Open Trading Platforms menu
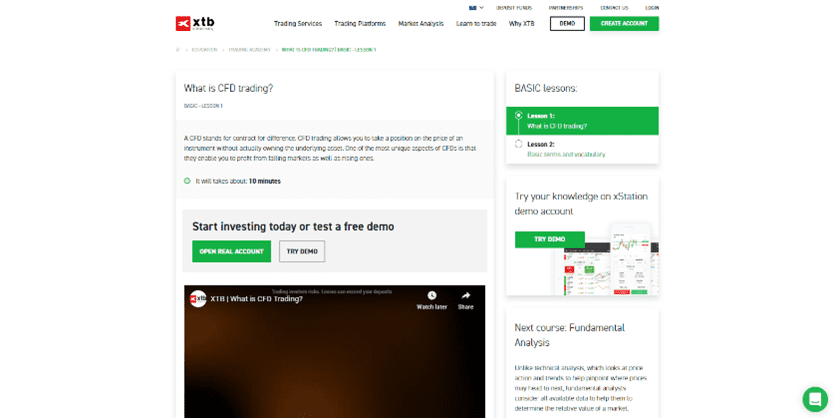The image size is (836, 418). (360, 23)
